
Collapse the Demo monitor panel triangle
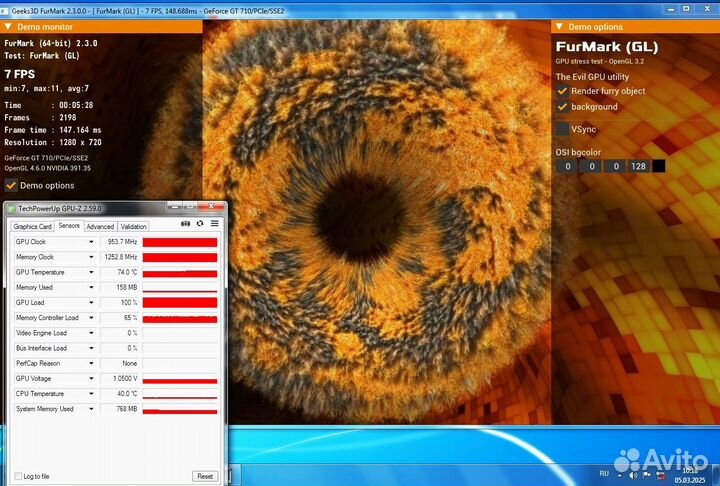pyautogui.click(x=9, y=27)
